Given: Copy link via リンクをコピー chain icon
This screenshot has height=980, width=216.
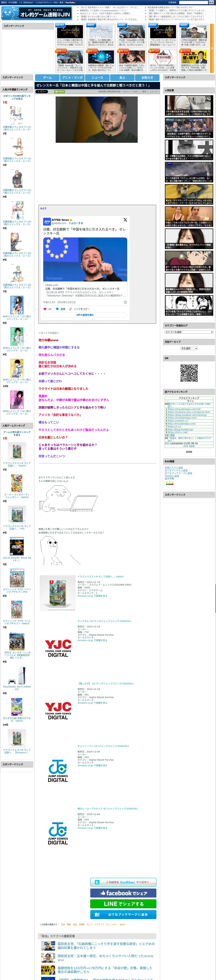Looking at the screenshot, I should pos(70,309).
